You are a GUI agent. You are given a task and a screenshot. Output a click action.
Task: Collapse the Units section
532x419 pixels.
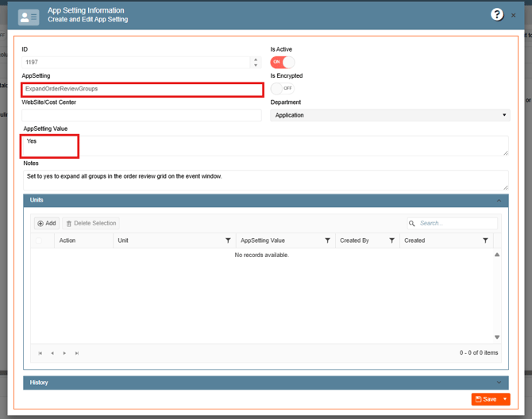click(499, 201)
